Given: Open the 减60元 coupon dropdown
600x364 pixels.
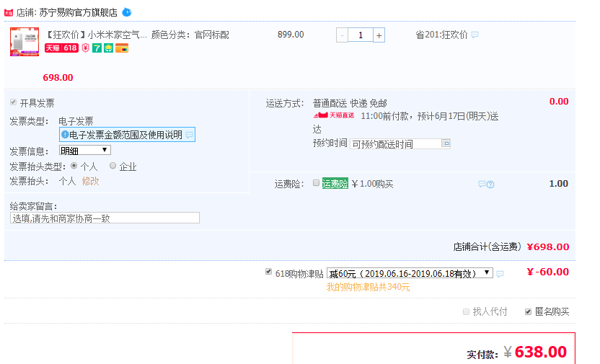Looking at the screenshot, I should pos(410,273).
